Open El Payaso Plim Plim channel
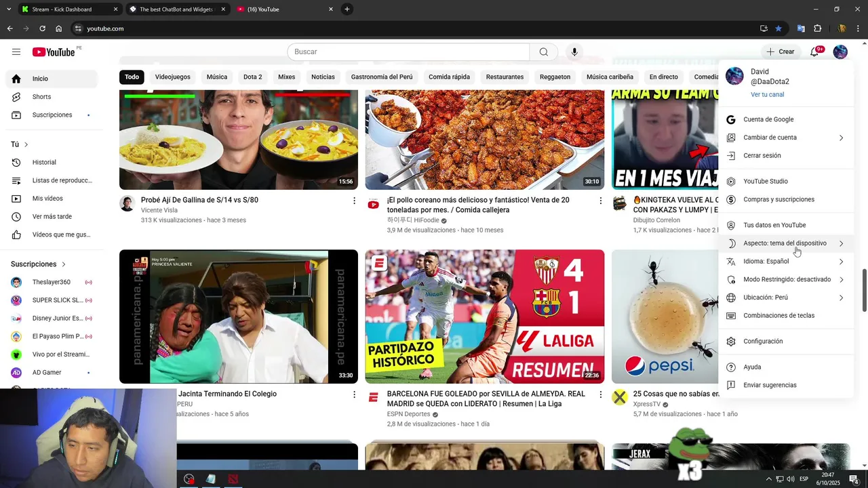Image resolution: width=868 pixels, height=488 pixels. click(x=52, y=336)
